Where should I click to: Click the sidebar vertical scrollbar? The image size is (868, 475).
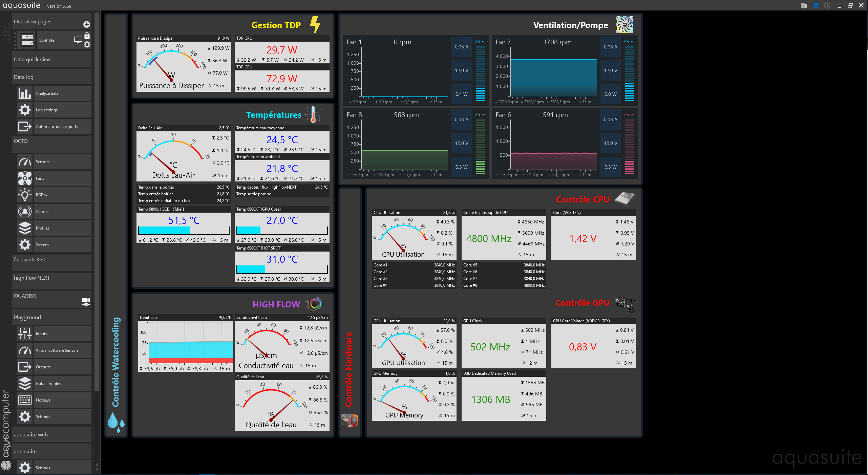pyautogui.click(x=97, y=201)
